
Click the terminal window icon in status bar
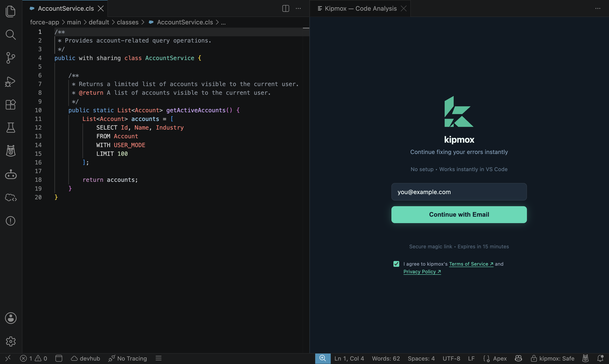59,358
